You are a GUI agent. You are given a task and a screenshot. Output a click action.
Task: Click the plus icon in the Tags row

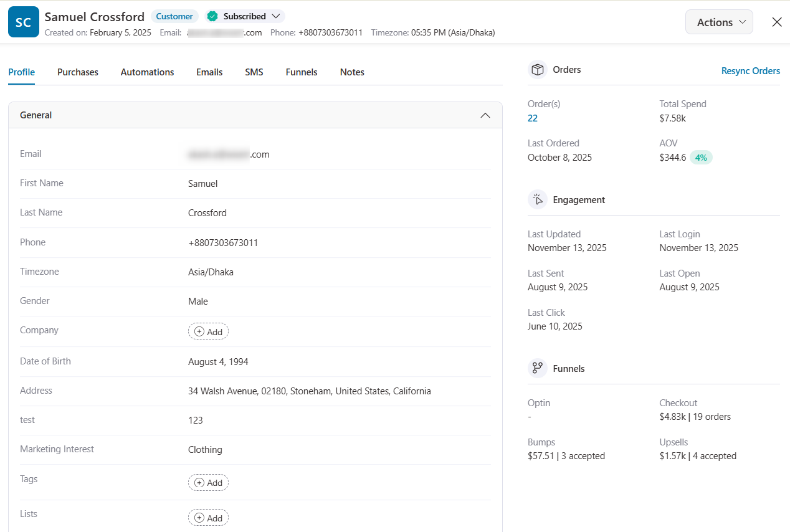tap(198, 482)
